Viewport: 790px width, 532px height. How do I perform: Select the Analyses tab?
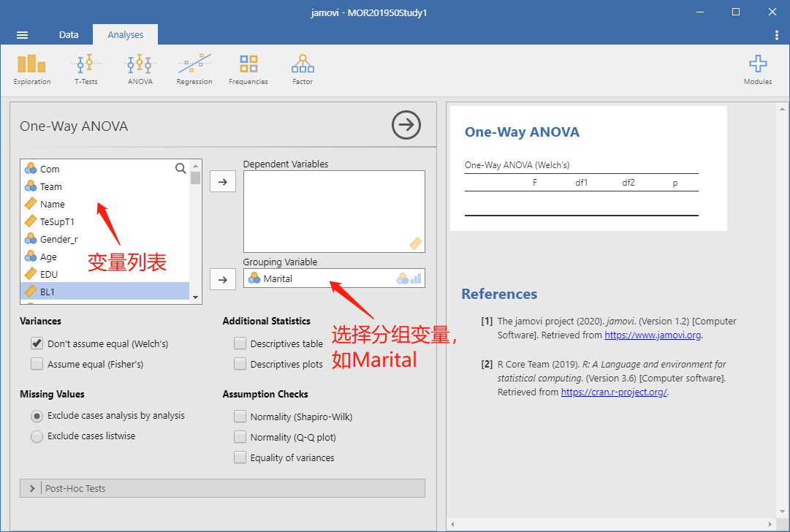126,35
